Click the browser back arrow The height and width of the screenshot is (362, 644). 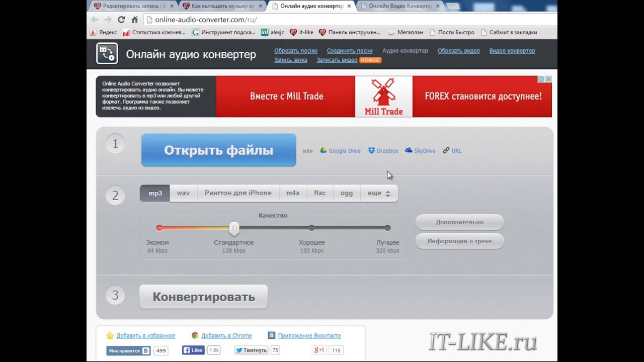tap(95, 20)
